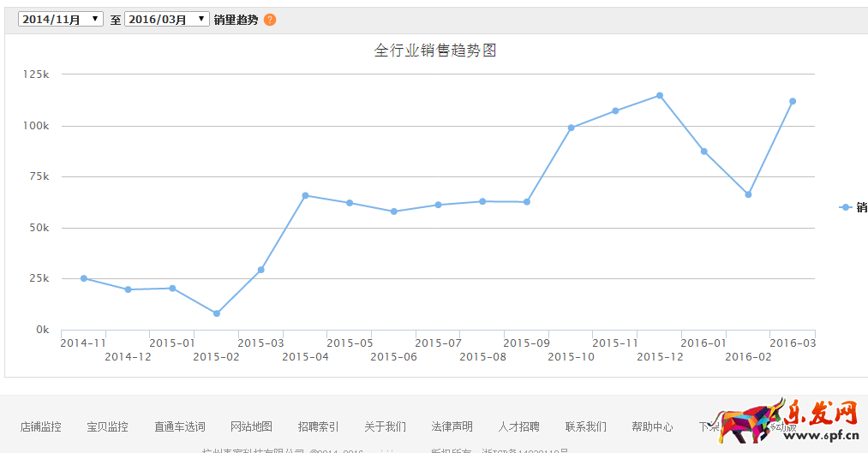Click the 2015-02 lowest data point
Screen dimensions: 868x453
(x=217, y=313)
